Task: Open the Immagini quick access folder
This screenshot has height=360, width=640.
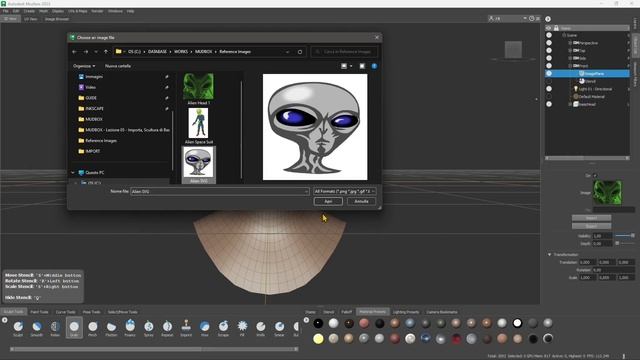Action: coord(94,77)
